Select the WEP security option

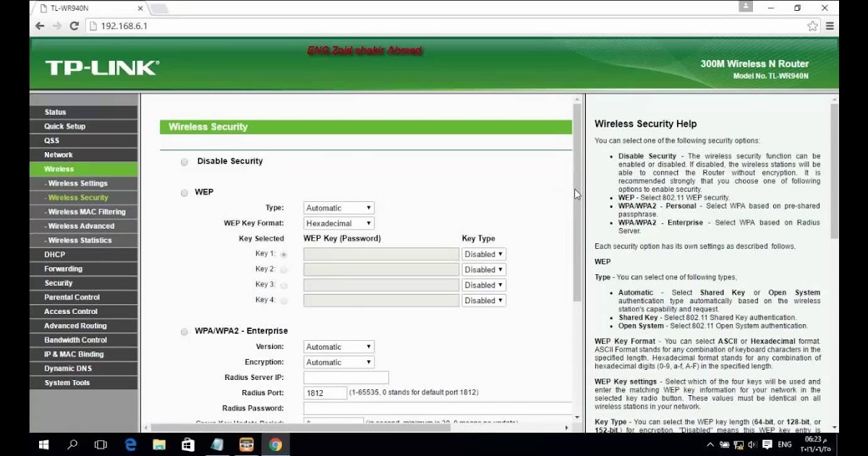click(184, 193)
